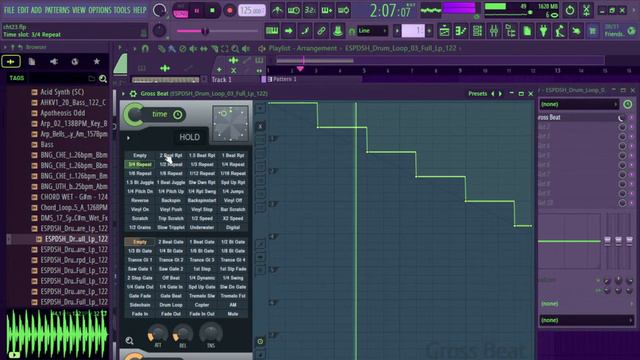Toggle the overdub plus icon
The height and width of the screenshot is (360, 640).
tap(327, 10)
